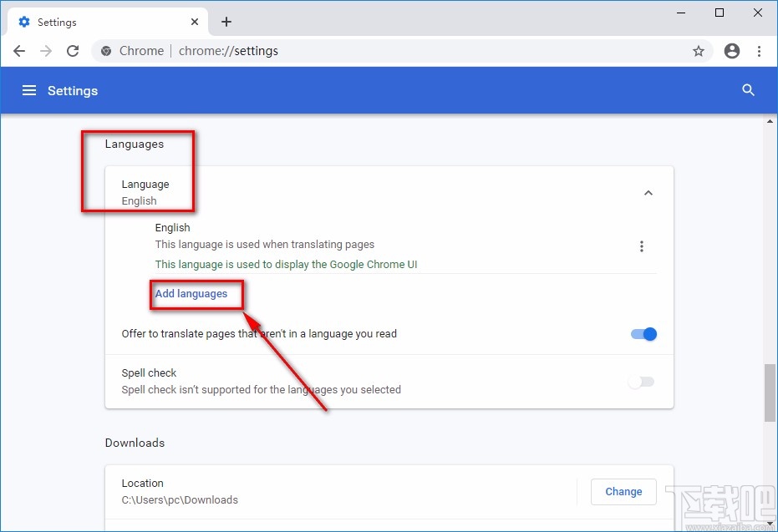The height and width of the screenshot is (532, 778).
Task: Go back with the browser back arrow
Action: pyautogui.click(x=19, y=51)
